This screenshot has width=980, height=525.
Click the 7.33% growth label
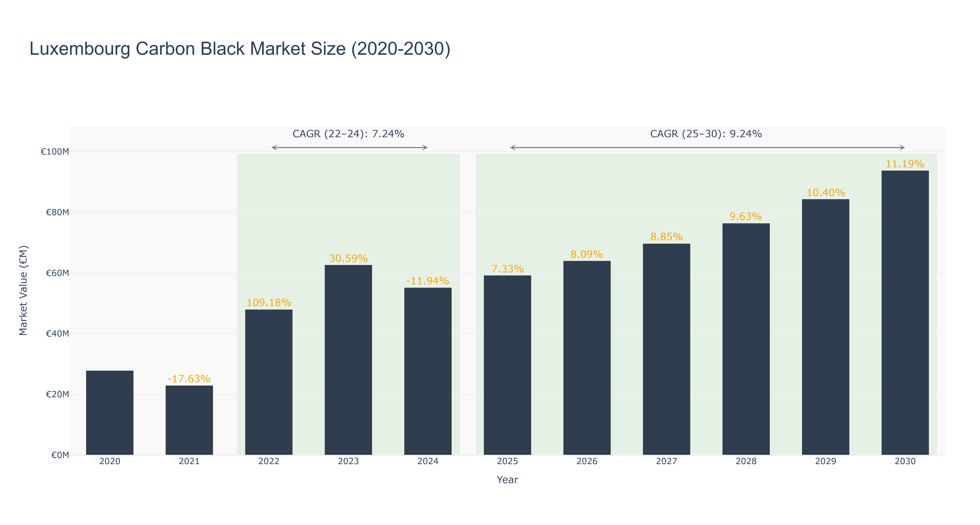click(x=507, y=269)
